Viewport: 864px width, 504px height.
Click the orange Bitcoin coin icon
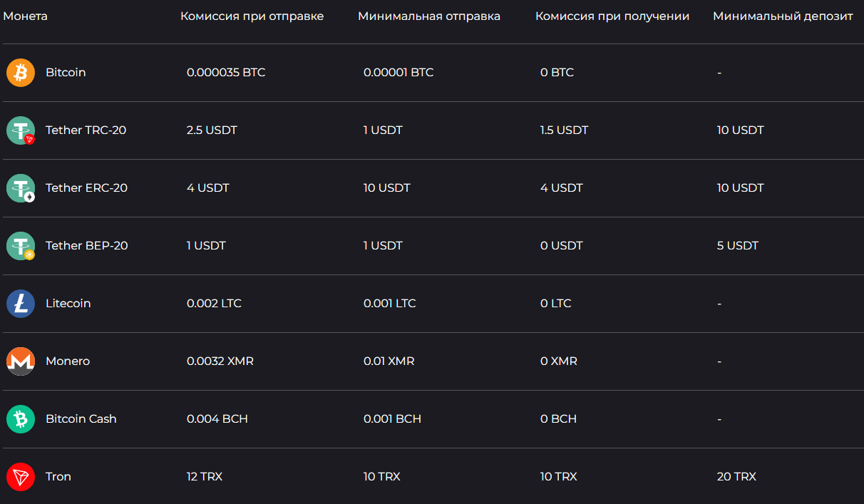click(x=21, y=73)
